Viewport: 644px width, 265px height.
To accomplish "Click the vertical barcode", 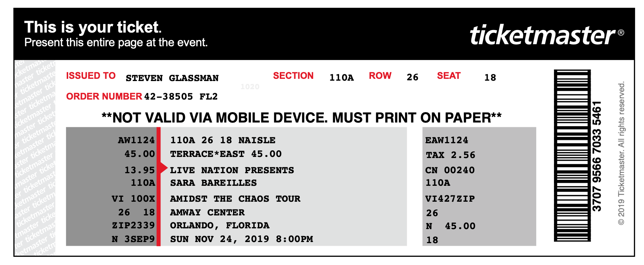I will tap(572, 155).
